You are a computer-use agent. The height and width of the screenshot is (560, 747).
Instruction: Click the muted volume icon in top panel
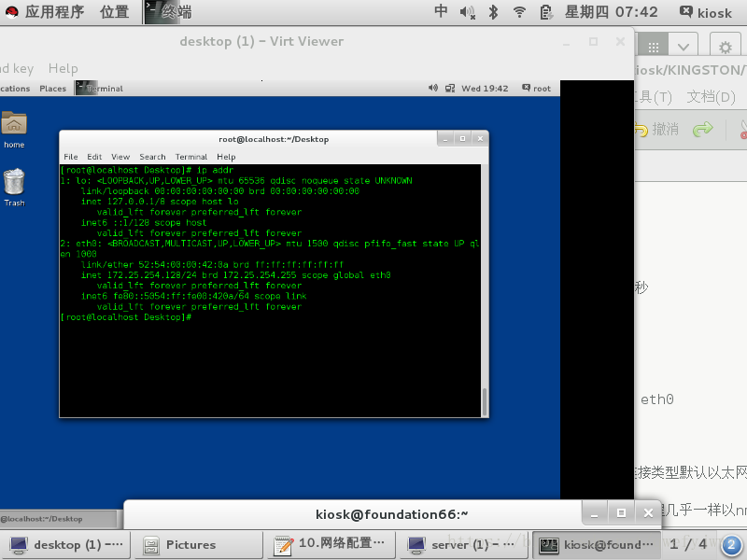pos(467,12)
